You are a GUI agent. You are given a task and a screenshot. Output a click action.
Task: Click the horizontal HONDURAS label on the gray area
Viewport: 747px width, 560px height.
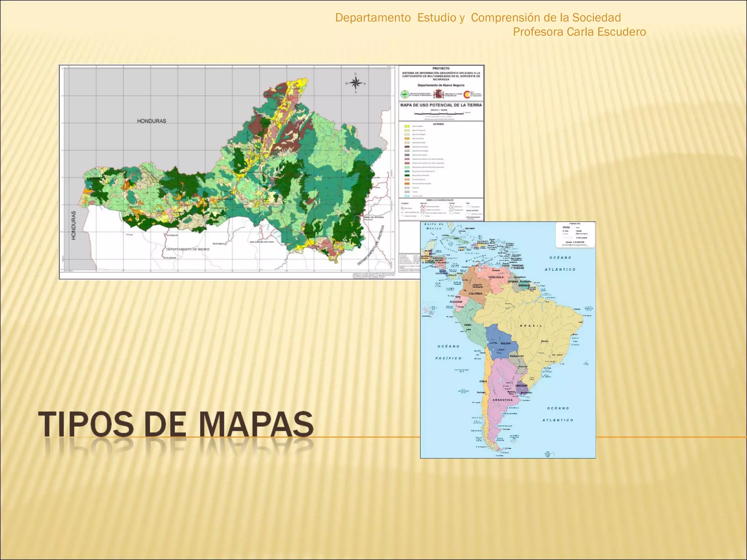[151, 121]
